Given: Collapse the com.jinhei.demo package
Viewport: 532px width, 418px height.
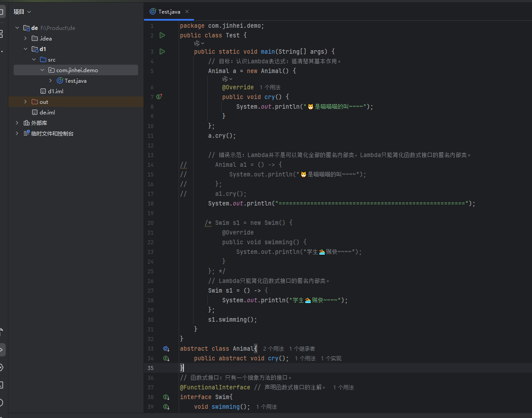Looking at the screenshot, I should pos(42,70).
